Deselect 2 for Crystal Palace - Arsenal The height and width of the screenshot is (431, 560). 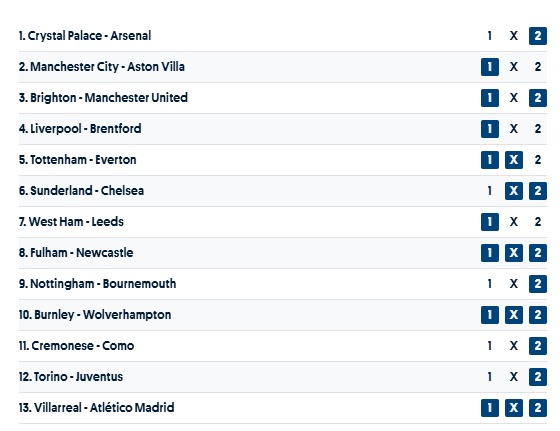click(538, 36)
